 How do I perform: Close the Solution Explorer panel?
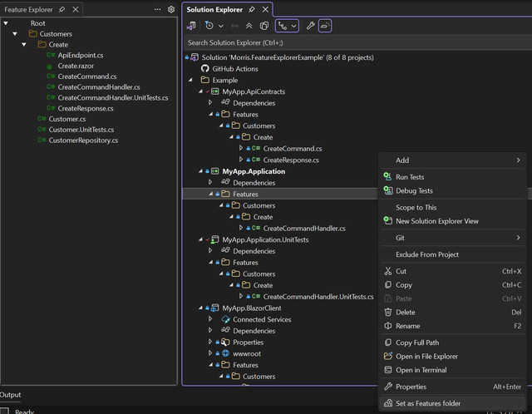265,9
